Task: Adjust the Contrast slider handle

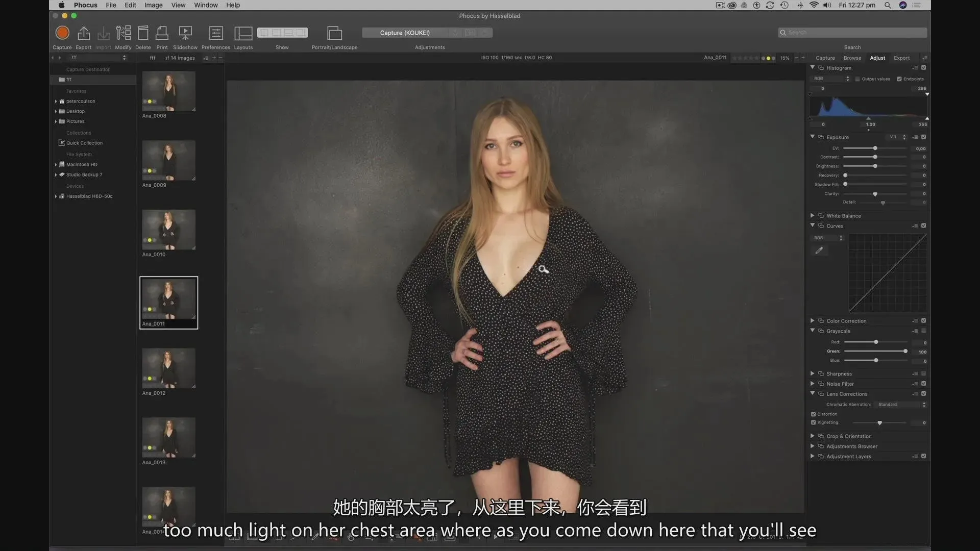Action: point(875,157)
